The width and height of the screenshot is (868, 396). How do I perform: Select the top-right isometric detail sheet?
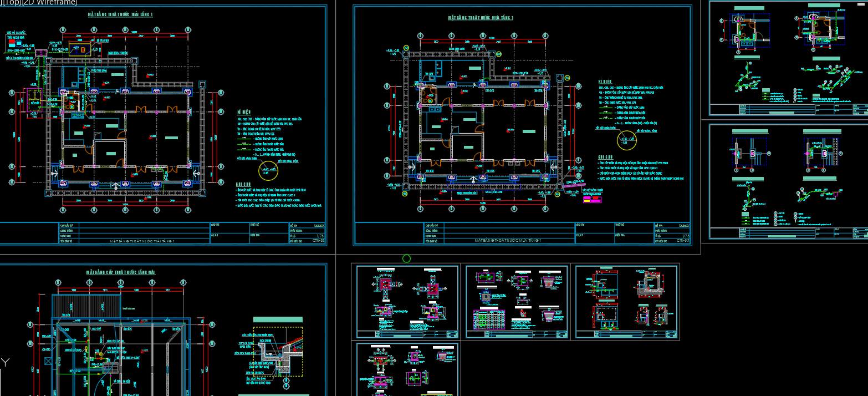[x=788, y=58]
